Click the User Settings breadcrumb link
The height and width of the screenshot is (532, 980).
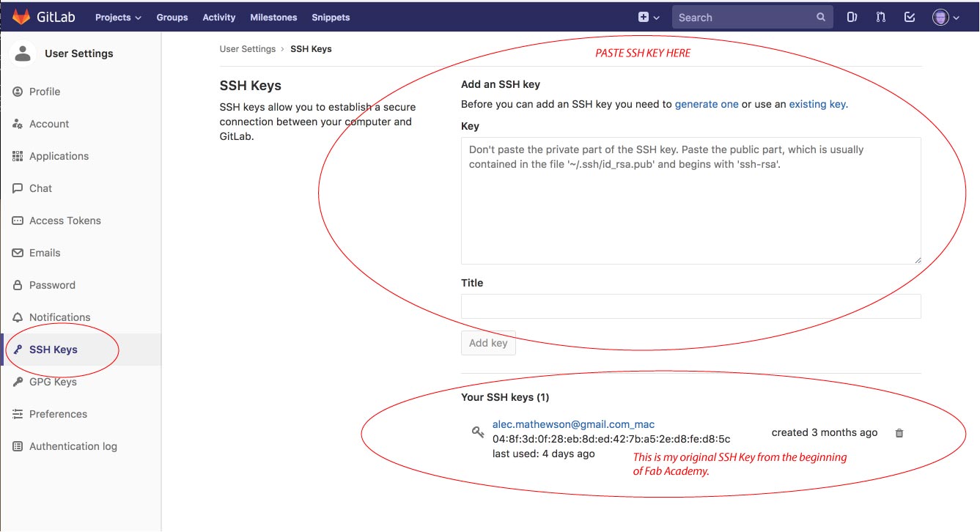[x=248, y=49]
